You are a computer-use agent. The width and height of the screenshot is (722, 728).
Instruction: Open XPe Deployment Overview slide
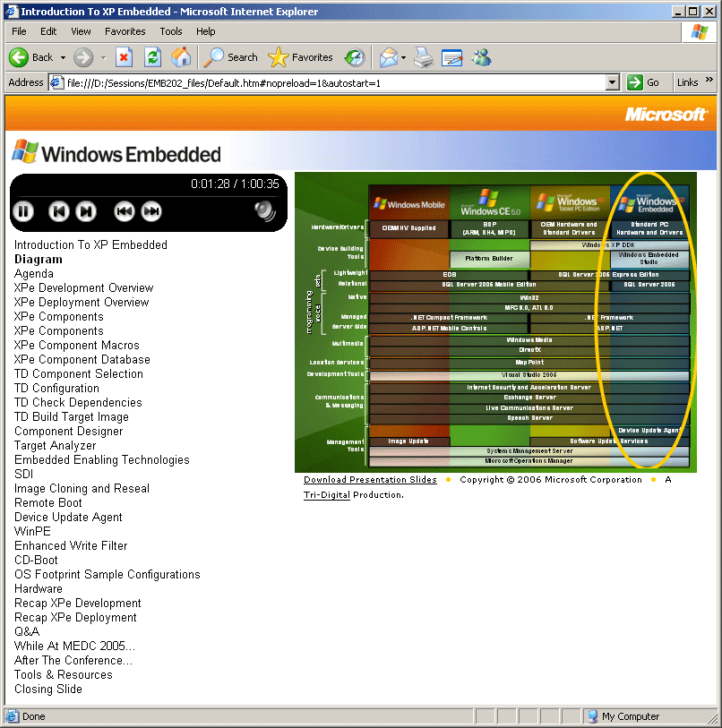pos(82,303)
